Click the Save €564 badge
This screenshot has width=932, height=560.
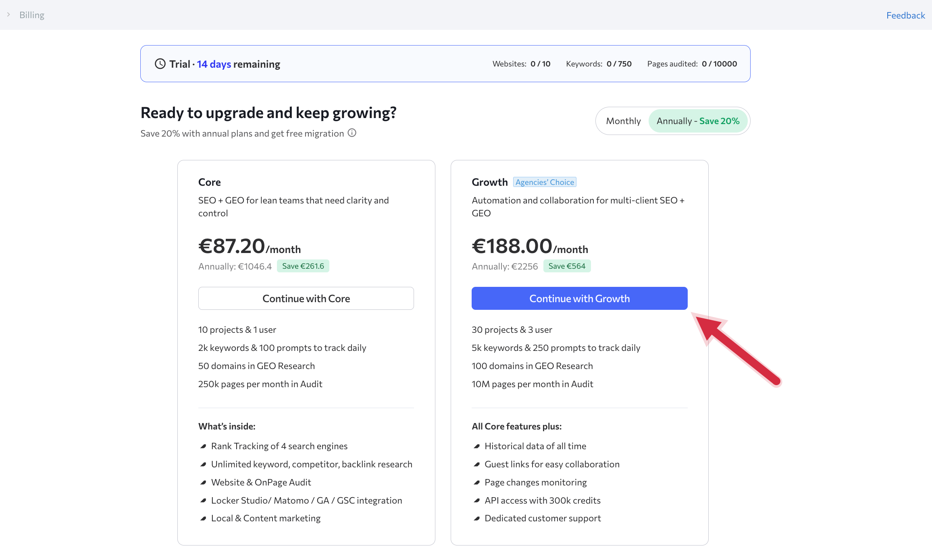(x=567, y=266)
